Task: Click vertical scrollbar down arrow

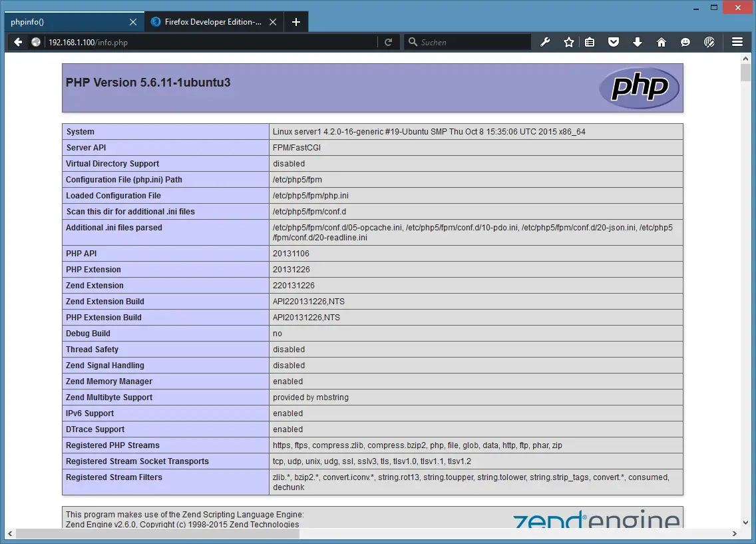Action: pyautogui.click(x=746, y=522)
